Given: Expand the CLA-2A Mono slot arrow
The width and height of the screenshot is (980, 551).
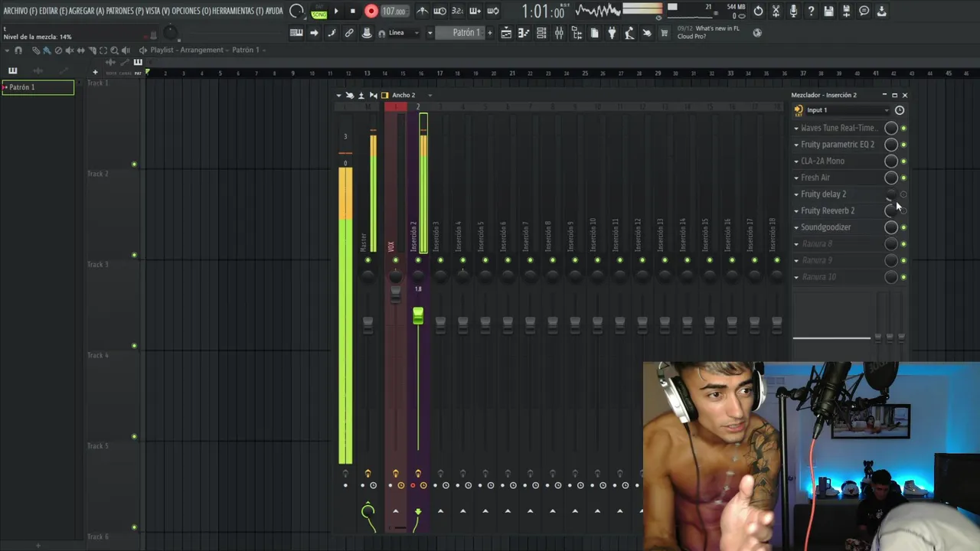Looking at the screenshot, I should [x=796, y=161].
